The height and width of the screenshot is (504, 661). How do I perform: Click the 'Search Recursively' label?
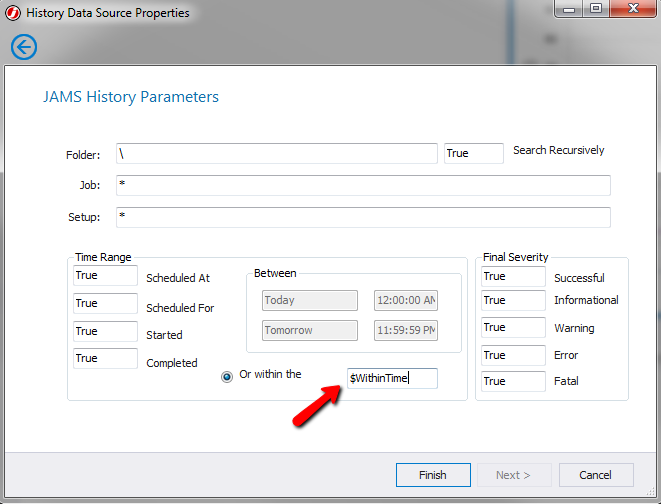[559, 150]
